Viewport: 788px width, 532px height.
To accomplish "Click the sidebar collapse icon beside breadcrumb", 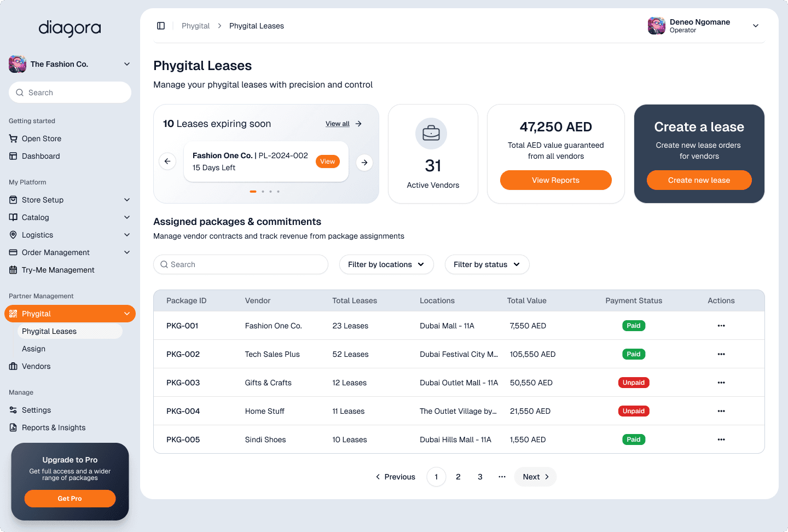I will point(161,26).
